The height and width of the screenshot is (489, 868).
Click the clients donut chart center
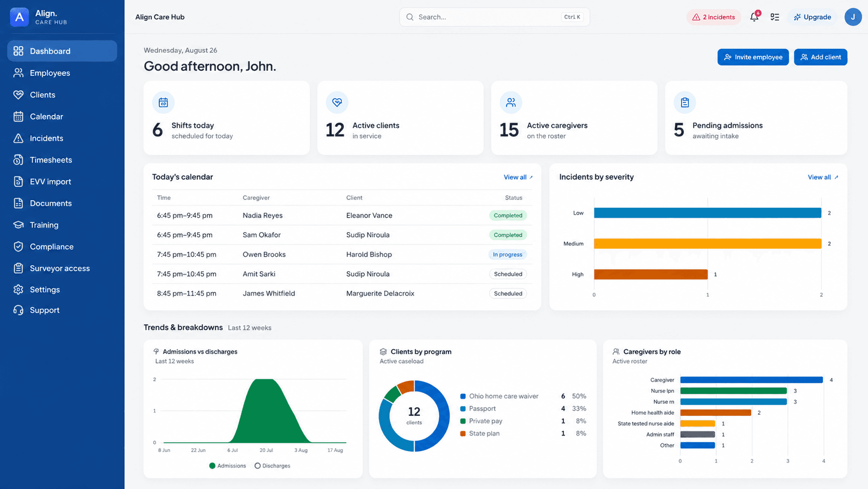(414, 416)
